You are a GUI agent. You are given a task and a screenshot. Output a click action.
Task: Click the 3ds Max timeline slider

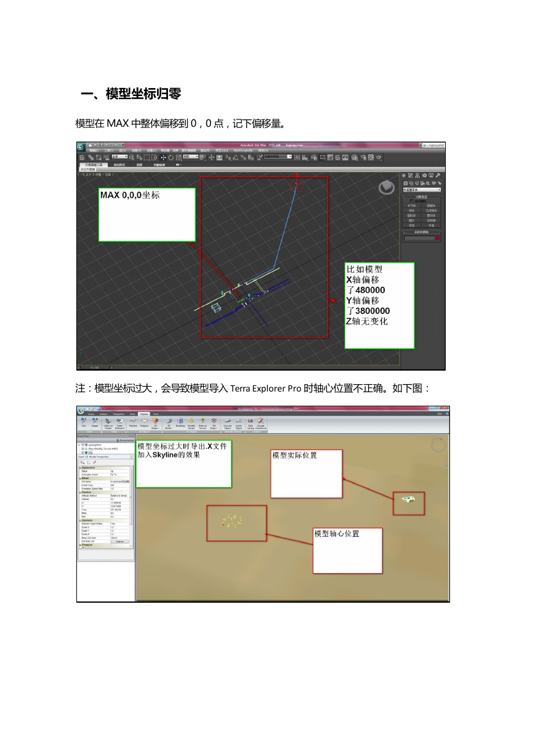pyautogui.click(x=95, y=368)
